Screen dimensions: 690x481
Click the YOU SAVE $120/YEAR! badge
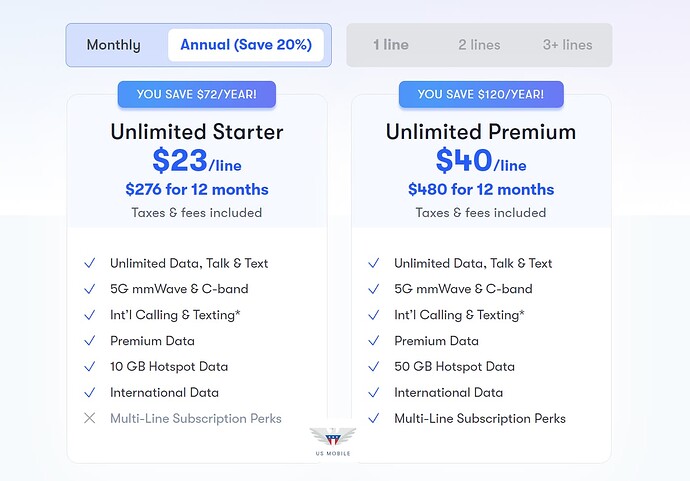481,94
